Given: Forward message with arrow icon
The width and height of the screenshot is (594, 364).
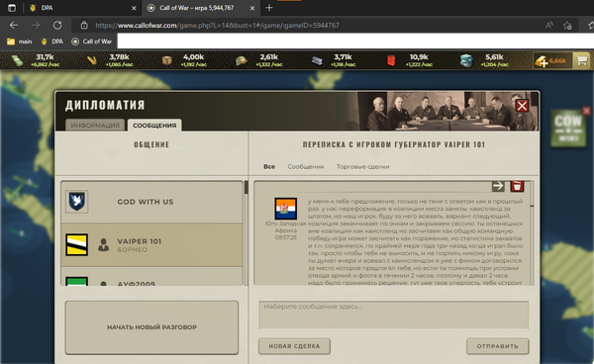Looking at the screenshot, I should (498, 186).
